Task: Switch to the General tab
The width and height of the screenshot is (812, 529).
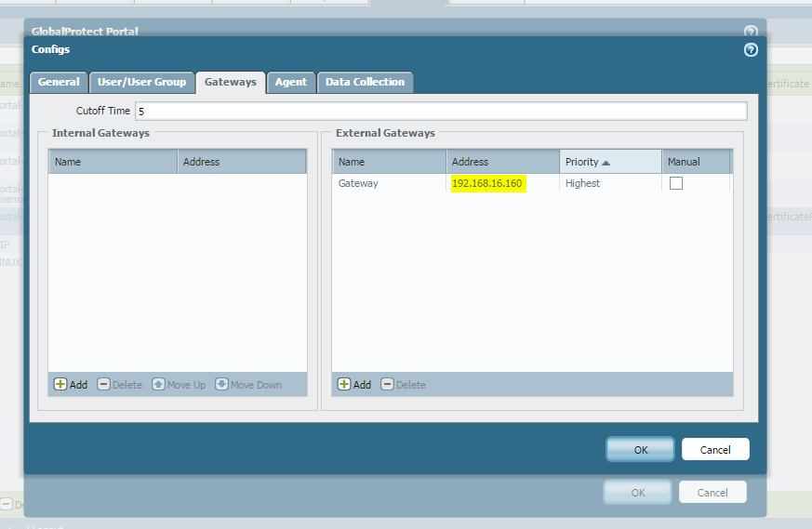Action: click(x=59, y=83)
